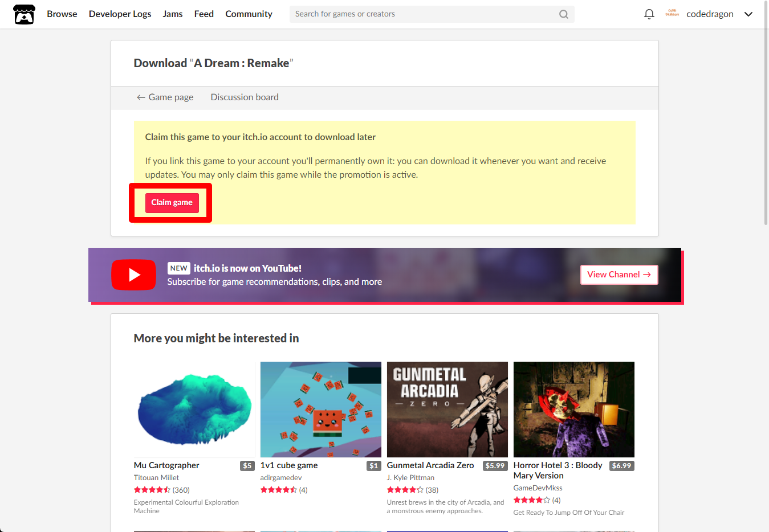Open the notifications bell
Viewport: 769px width, 532px height.
[649, 14]
